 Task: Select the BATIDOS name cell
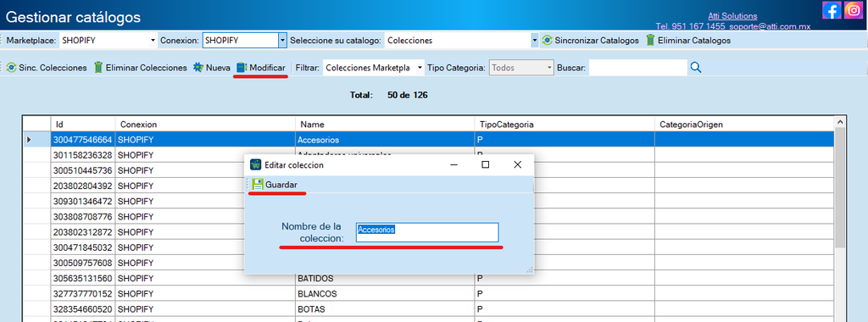pos(385,278)
